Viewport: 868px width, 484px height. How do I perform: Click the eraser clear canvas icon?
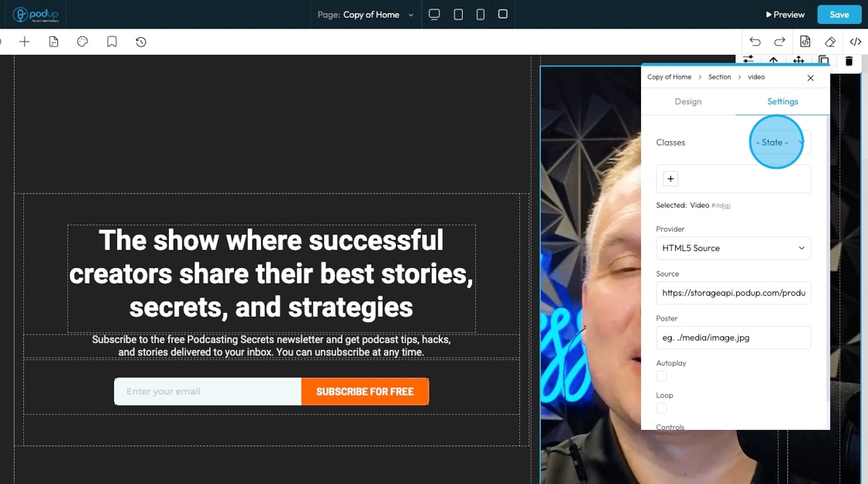(830, 42)
